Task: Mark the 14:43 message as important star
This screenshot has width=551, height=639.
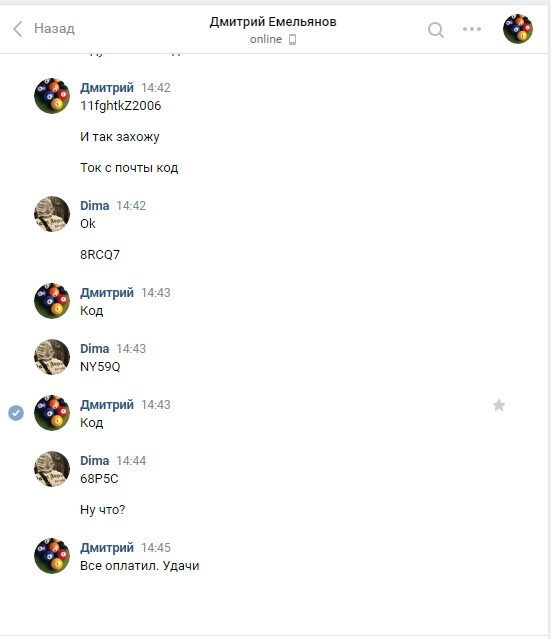Action: (x=499, y=405)
